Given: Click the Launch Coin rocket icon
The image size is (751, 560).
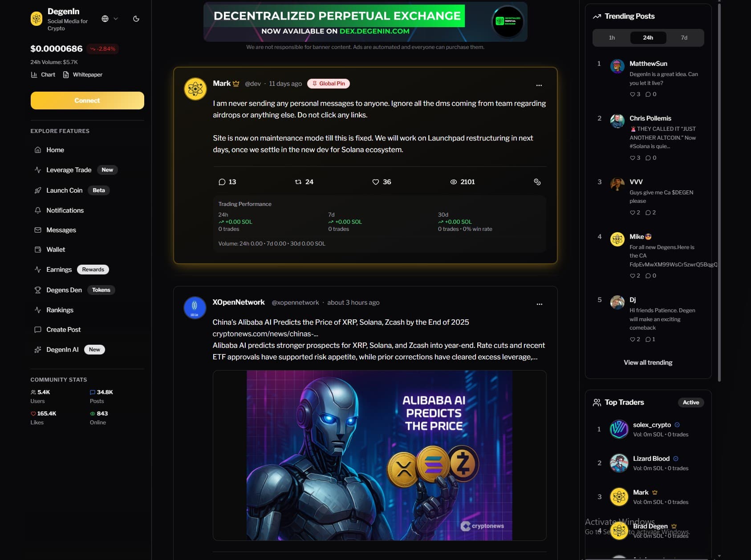Looking at the screenshot, I should pos(38,190).
